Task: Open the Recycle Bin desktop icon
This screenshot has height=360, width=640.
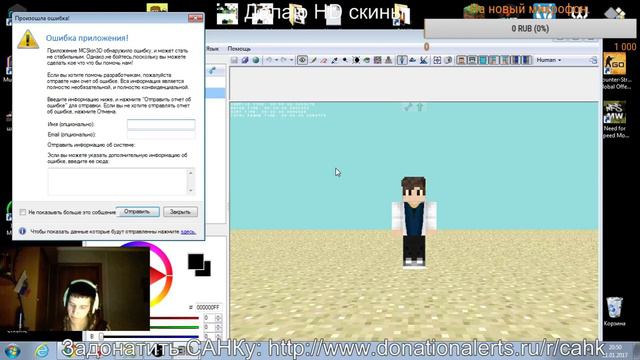Action: click(614, 311)
